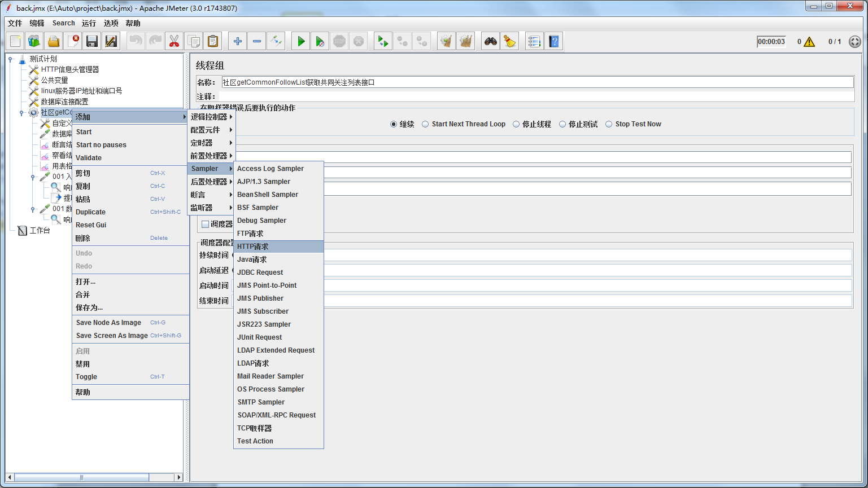Click the Expand All plus icon
Image resolution: width=868 pixels, height=488 pixels.
(238, 41)
